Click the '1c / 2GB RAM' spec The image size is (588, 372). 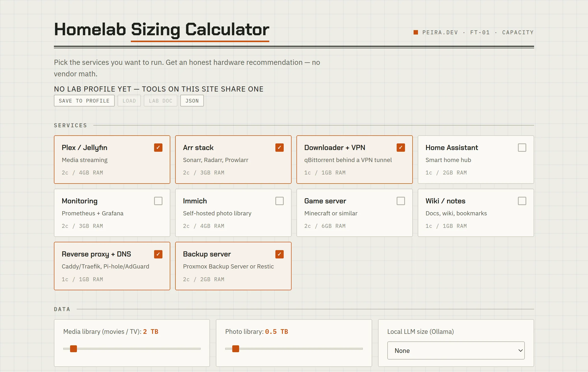tap(446, 173)
